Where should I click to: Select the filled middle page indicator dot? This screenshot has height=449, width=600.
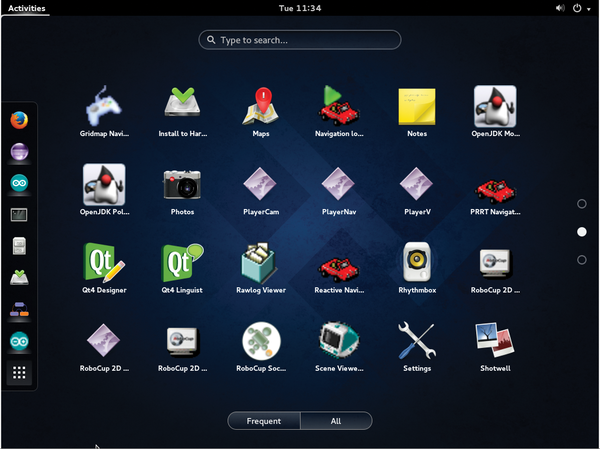pyautogui.click(x=582, y=232)
